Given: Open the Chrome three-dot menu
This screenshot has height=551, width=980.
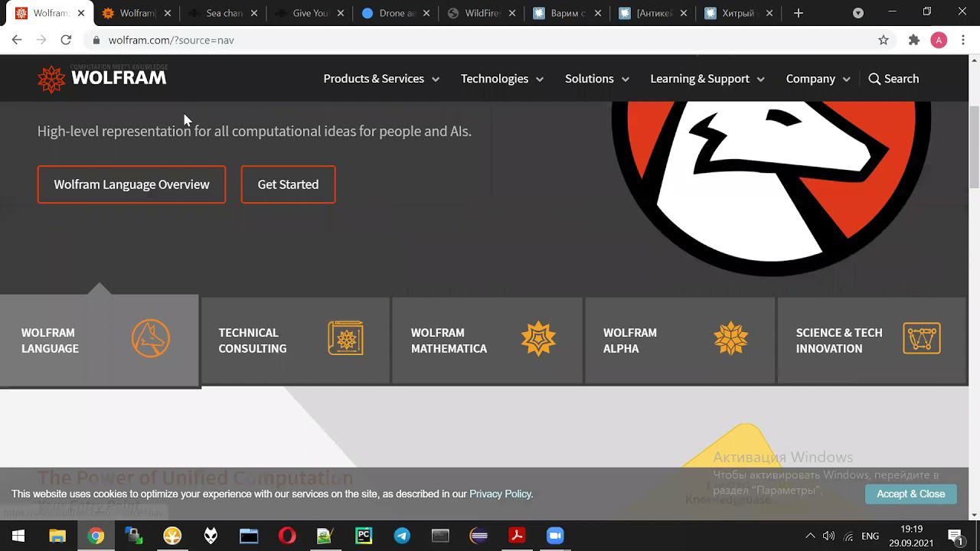Looking at the screenshot, I should [x=963, y=40].
